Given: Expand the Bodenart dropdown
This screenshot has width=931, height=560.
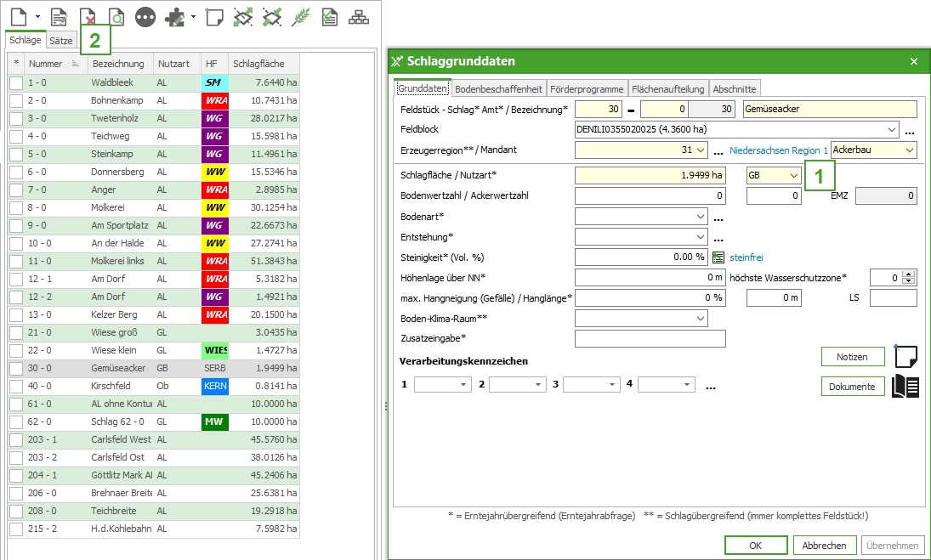Looking at the screenshot, I should (x=700, y=217).
